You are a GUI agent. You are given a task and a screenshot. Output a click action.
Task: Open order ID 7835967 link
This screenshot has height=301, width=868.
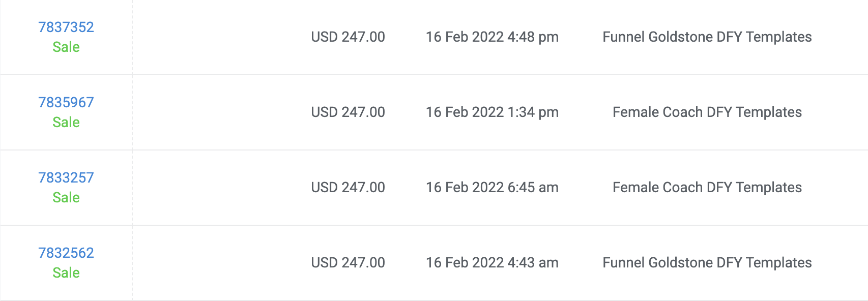click(66, 102)
